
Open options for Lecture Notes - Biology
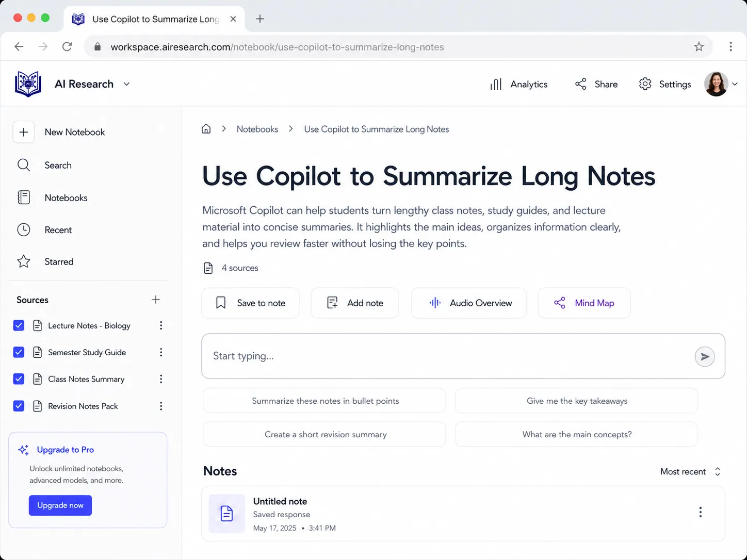(161, 325)
